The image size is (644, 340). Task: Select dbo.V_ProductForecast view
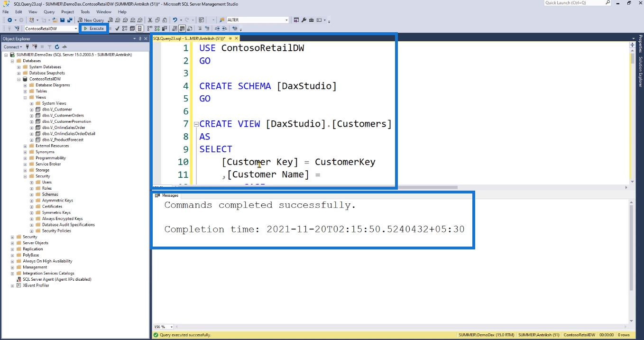tap(63, 140)
